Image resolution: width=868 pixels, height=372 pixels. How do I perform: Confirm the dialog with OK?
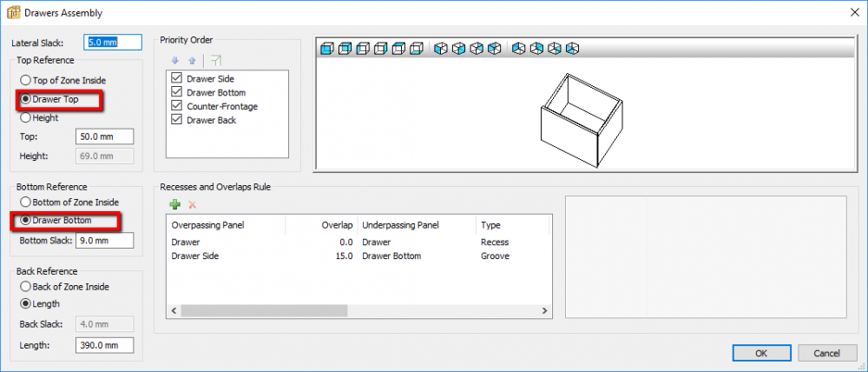pos(761,353)
